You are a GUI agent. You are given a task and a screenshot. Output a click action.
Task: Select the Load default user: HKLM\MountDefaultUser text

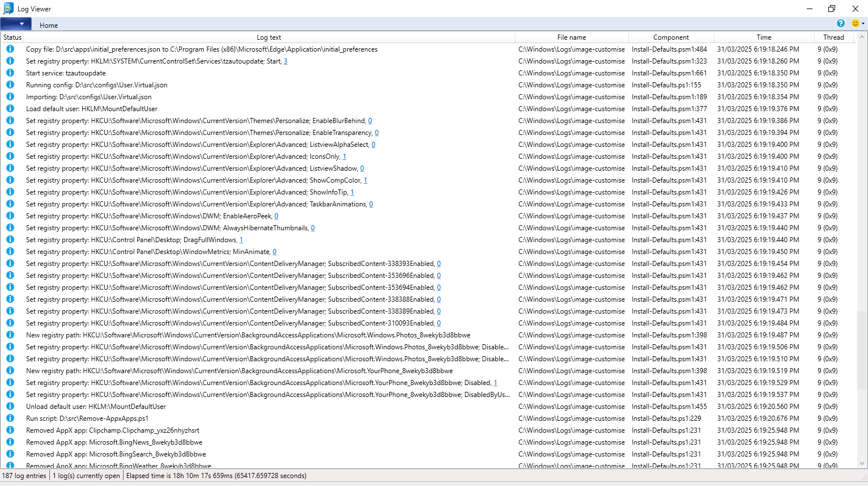[92, 109]
